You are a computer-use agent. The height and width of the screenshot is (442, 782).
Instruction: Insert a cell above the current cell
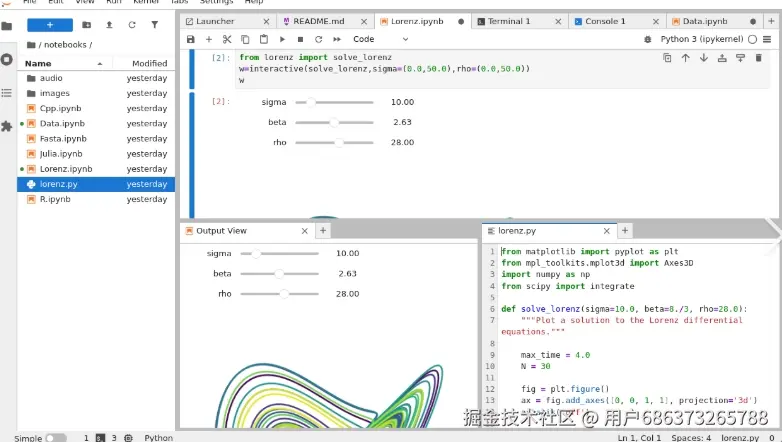(x=722, y=58)
